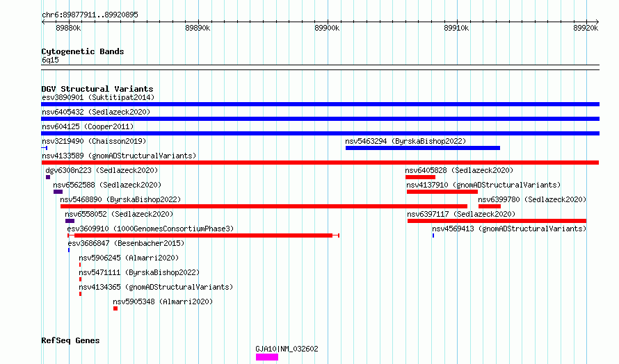Open nsv6405828 (Sedlazeck2020) label
Image resolution: width=619 pixels, height=364 pixels.
[x=459, y=170]
